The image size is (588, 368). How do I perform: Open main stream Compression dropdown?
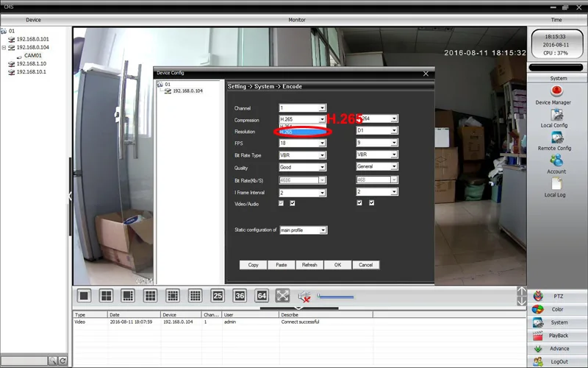302,119
